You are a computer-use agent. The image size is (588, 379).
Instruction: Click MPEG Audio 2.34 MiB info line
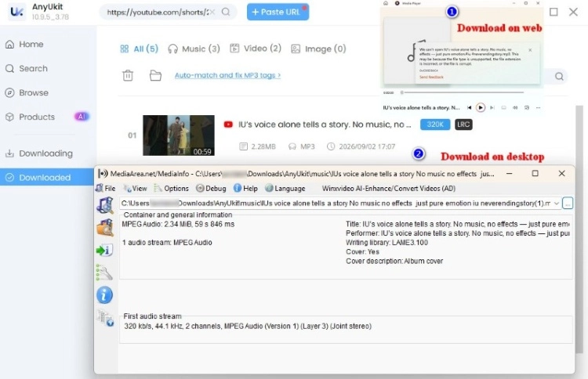point(178,224)
